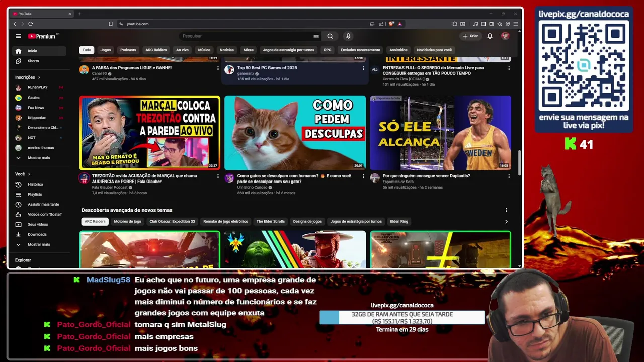Expand Mostrar mais under Inscrições
The width and height of the screenshot is (644, 362).
(39, 158)
